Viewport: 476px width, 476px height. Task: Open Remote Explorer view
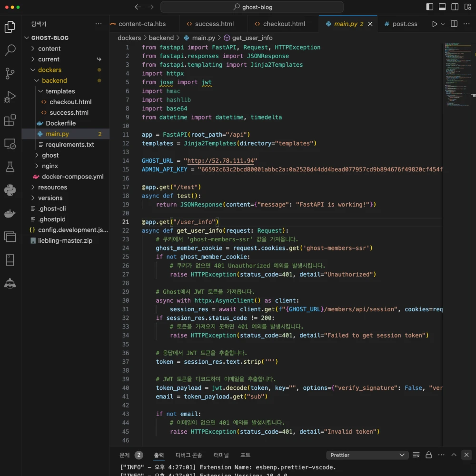[x=10, y=144]
